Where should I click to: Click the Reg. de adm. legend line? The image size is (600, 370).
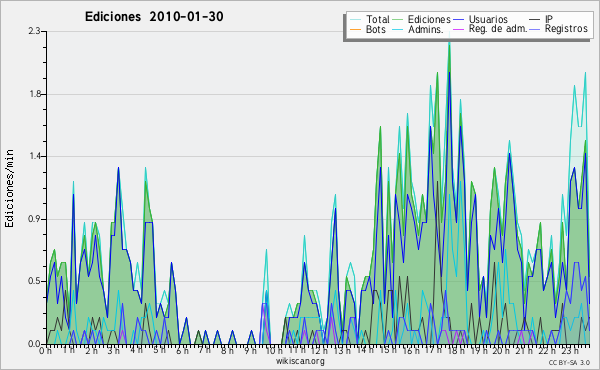pyautogui.click(x=458, y=29)
